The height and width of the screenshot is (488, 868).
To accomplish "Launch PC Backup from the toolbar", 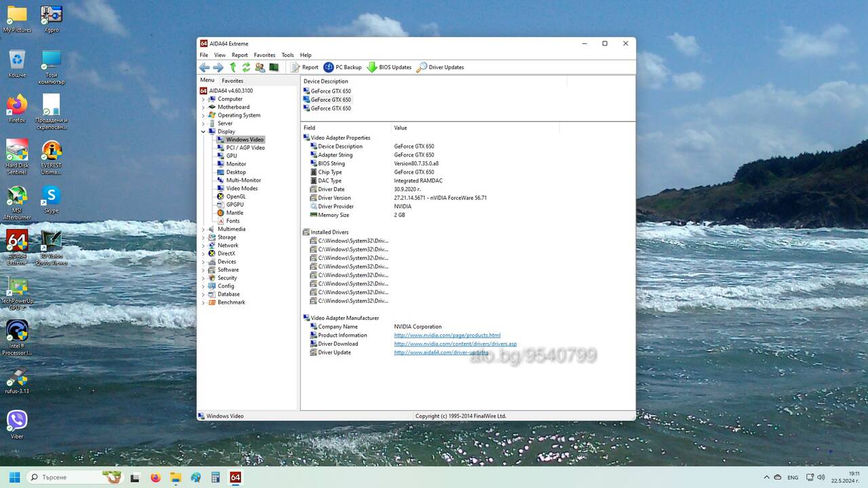I will click(342, 67).
